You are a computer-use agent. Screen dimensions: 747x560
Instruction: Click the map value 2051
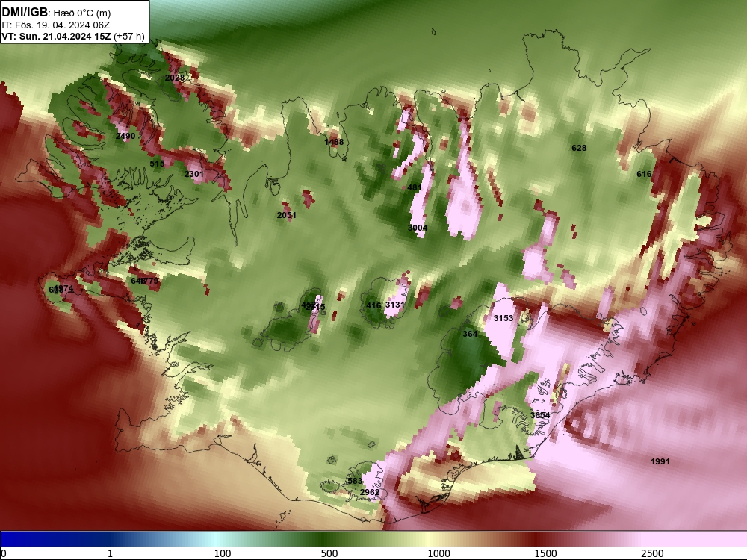pyautogui.click(x=287, y=215)
